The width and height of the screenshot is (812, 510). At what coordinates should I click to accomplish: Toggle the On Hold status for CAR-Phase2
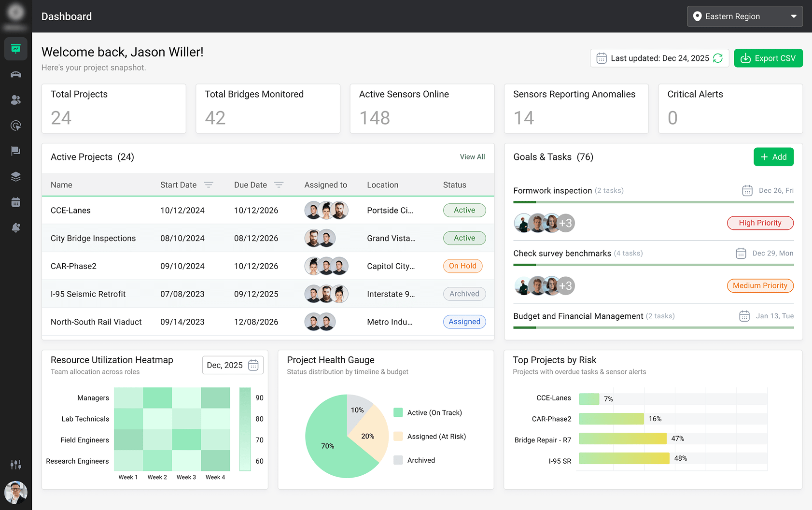tap(462, 266)
